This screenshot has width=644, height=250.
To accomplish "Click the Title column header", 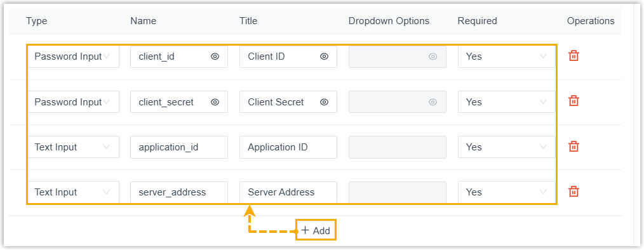I will (x=248, y=21).
